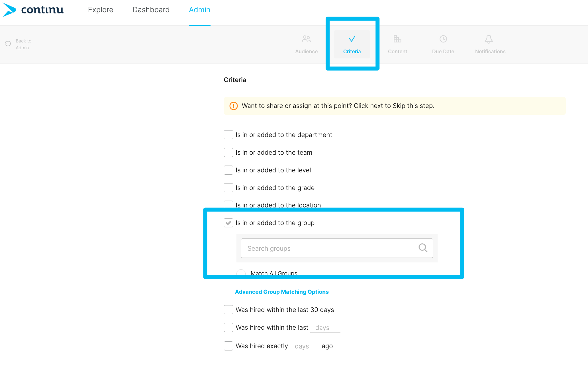Select the 'Match All Groups' radio button
Screen dimensions: 588x367
click(241, 273)
